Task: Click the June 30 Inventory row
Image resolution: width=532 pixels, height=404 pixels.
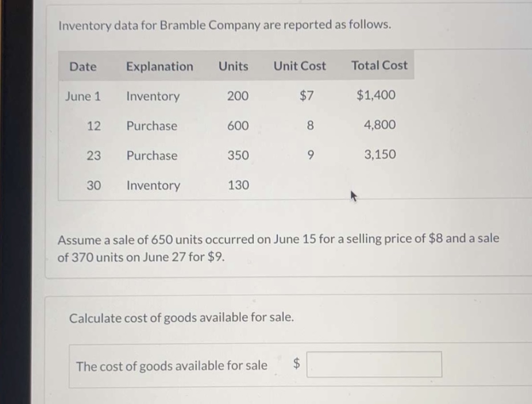Action: [153, 186]
